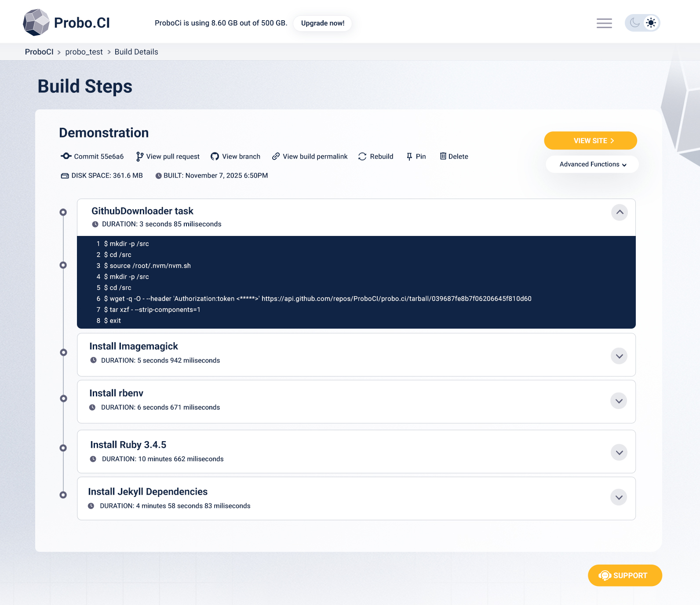The height and width of the screenshot is (605, 700).
Task: Expand the Install Jekyll Dependencies step
Action: click(x=619, y=497)
